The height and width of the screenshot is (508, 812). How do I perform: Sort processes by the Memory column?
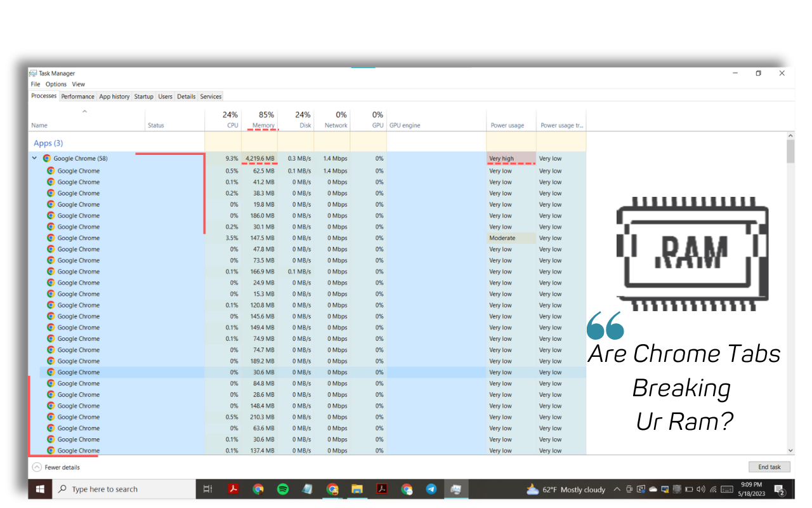(x=259, y=120)
